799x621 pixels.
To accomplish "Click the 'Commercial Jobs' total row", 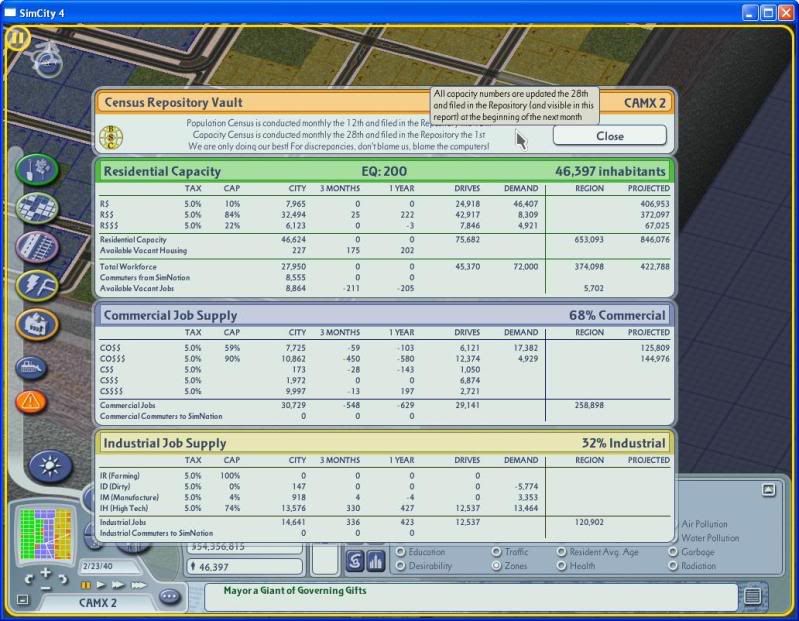I will [x=385, y=405].
